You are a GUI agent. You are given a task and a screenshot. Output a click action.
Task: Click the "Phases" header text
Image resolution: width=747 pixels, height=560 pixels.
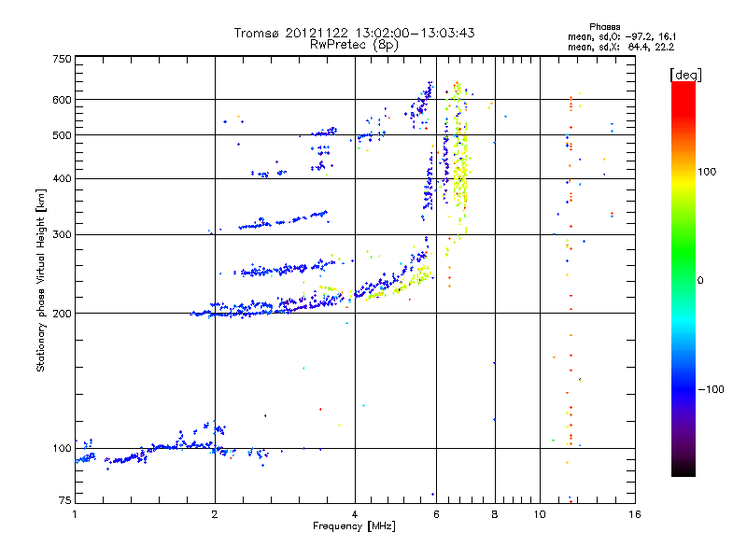[x=604, y=27]
